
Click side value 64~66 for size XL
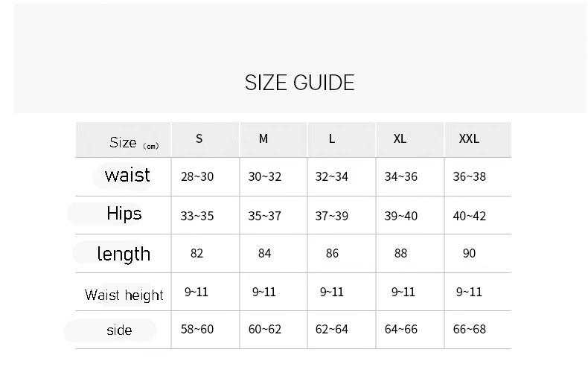click(x=400, y=330)
